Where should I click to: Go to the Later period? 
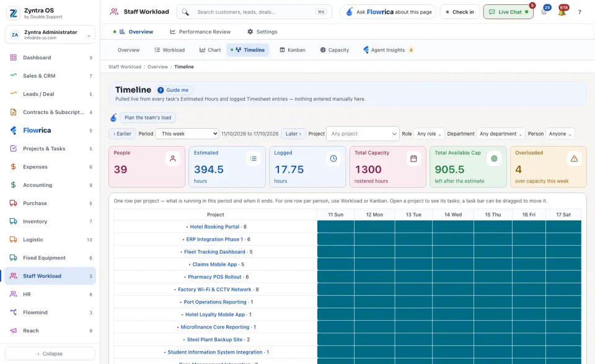pos(293,134)
